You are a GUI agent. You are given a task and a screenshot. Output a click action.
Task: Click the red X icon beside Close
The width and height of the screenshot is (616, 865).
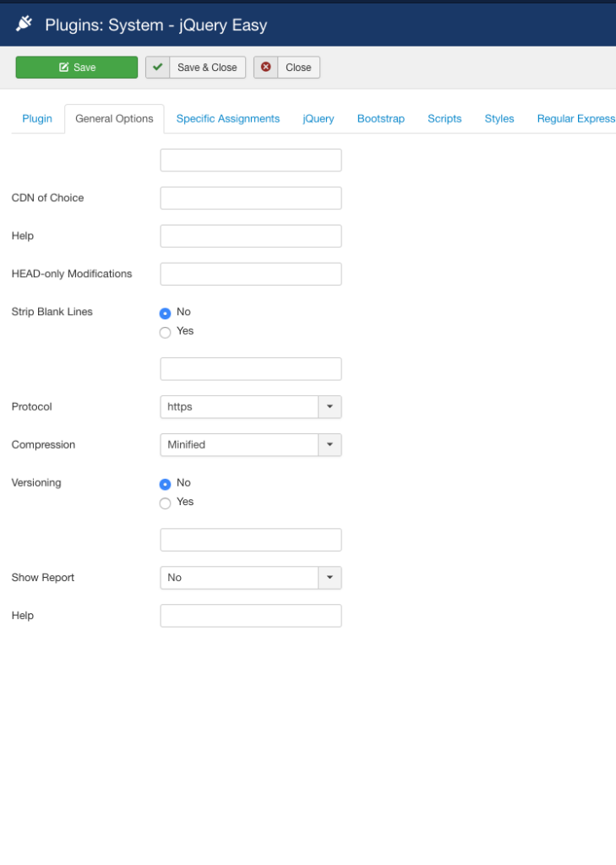(x=266, y=68)
